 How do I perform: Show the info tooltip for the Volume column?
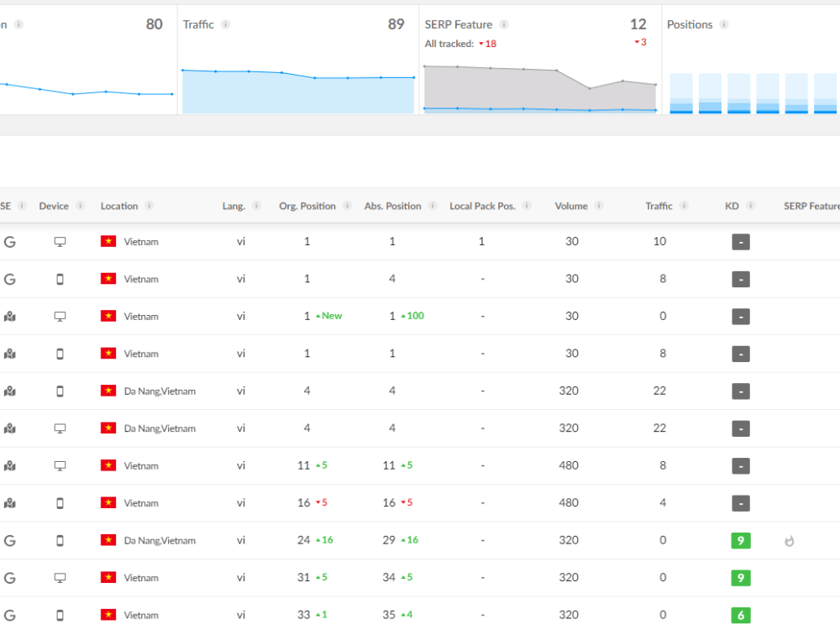coord(599,206)
